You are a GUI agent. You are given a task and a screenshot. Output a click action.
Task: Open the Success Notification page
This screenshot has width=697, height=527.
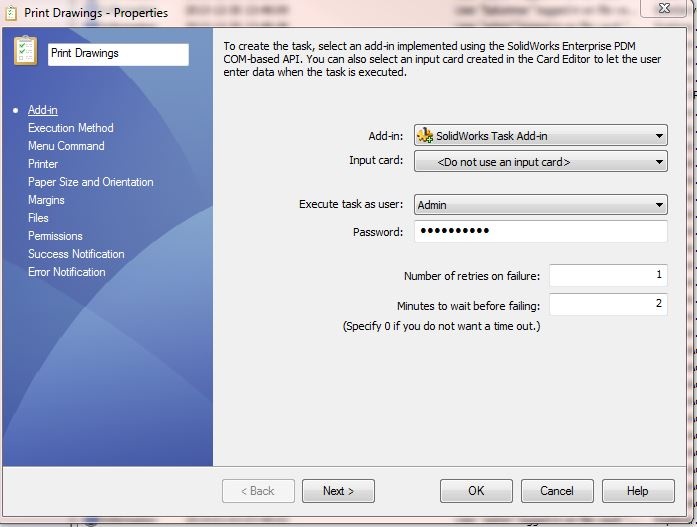click(76, 254)
